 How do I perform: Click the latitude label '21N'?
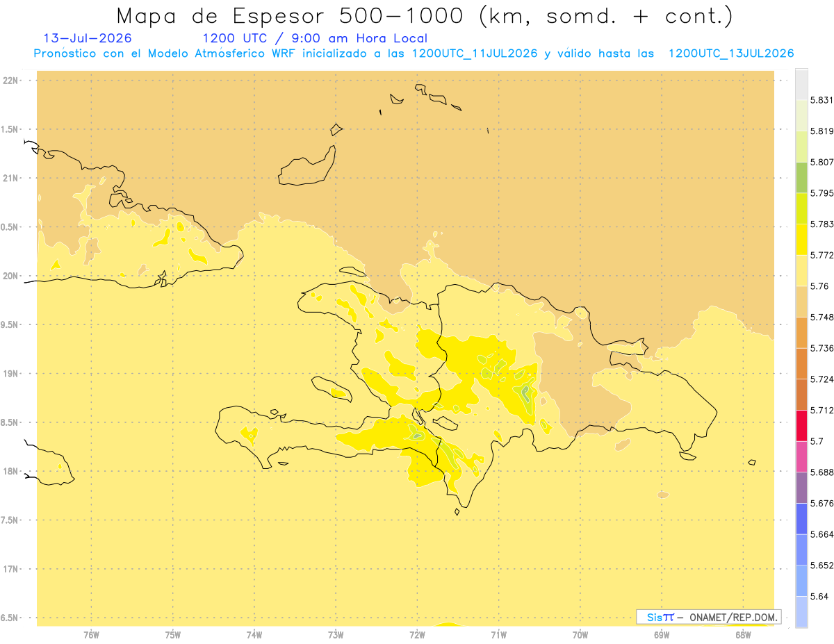pos(11,178)
